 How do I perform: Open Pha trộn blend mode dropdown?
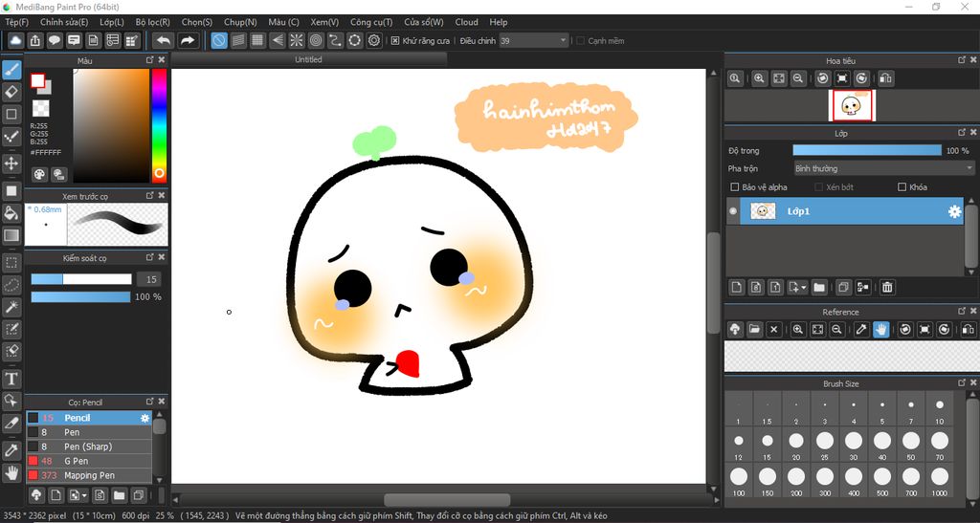click(x=883, y=168)
